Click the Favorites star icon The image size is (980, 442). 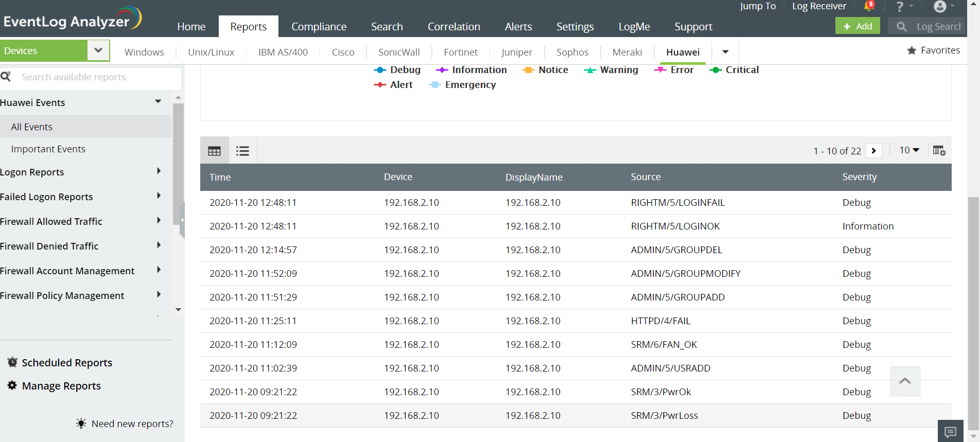coord(912,50)
